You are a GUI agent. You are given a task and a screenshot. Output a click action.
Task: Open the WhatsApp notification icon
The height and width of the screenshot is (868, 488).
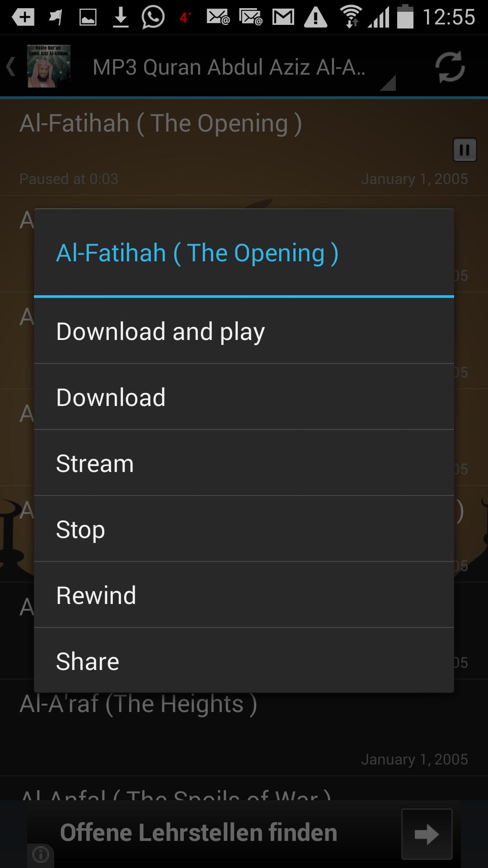click(153, 18)
